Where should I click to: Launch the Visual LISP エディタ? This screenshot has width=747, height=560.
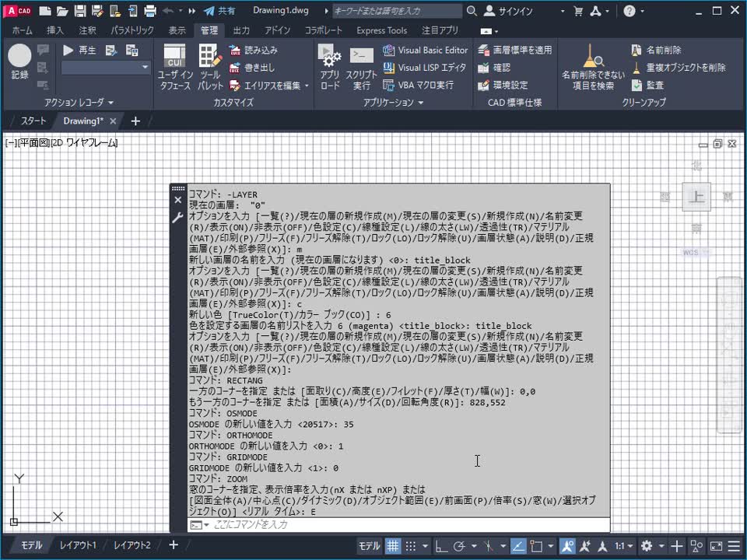(428, 68)
